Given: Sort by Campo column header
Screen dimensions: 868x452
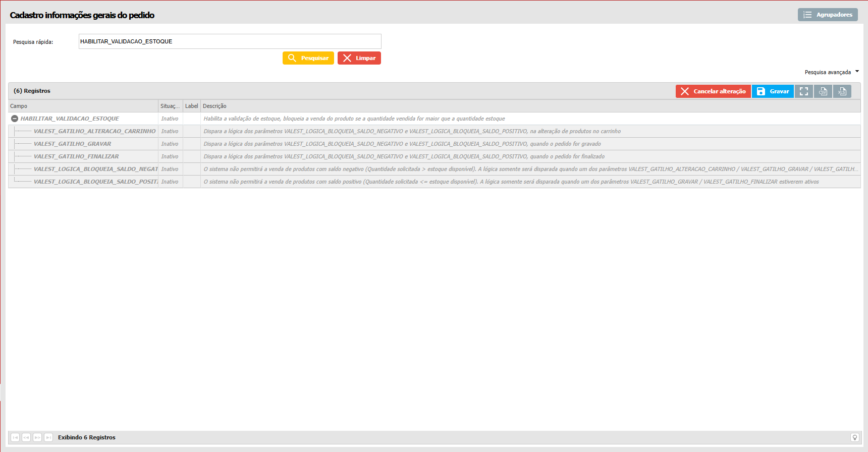Looking at the screenshot, I should tap(83, 106).
